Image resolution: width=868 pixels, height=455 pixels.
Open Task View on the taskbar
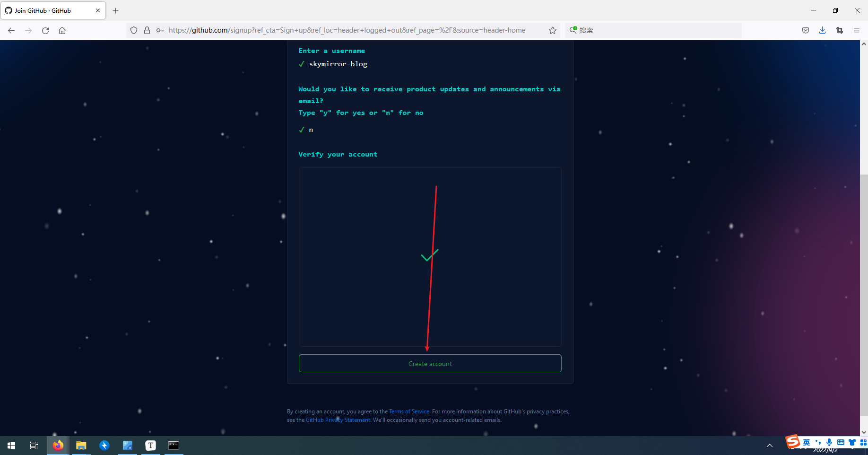[34, 446]
